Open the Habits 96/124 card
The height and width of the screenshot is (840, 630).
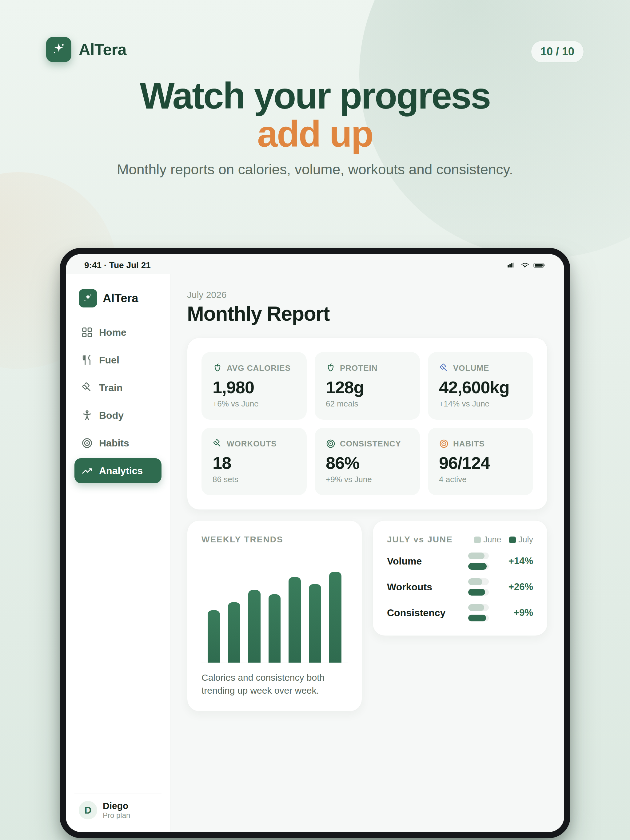coord(480,462)
